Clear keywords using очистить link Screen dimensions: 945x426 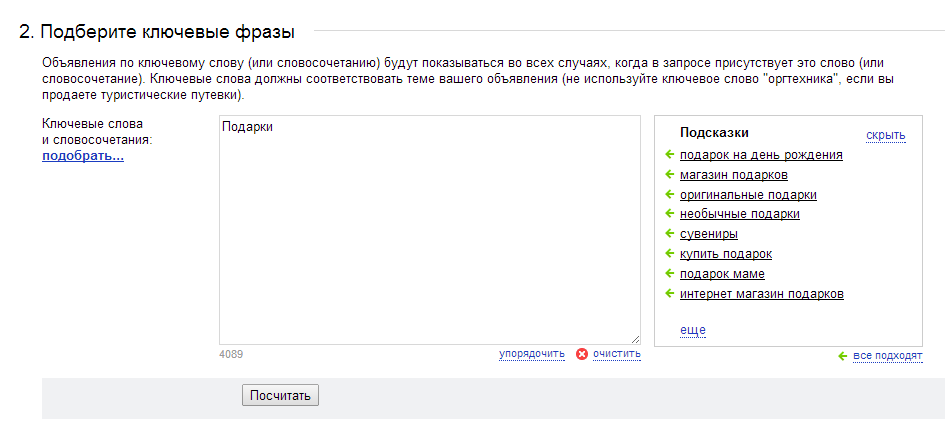coord(617,354)
